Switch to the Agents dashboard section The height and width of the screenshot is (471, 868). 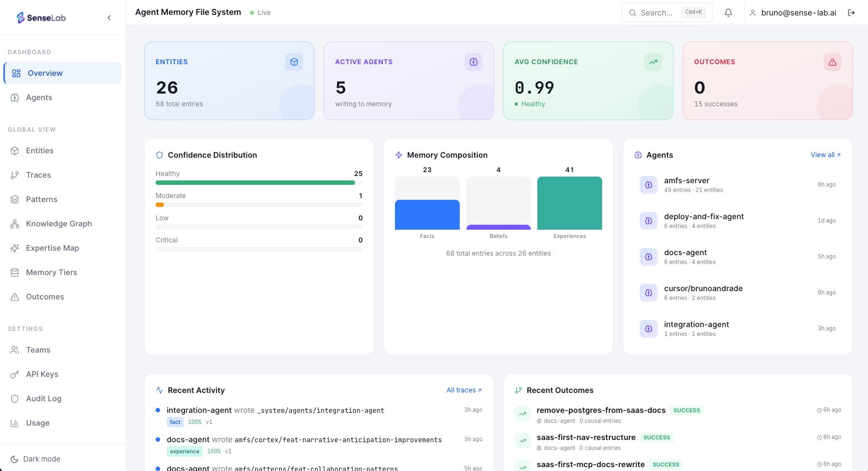coord(39,97)
